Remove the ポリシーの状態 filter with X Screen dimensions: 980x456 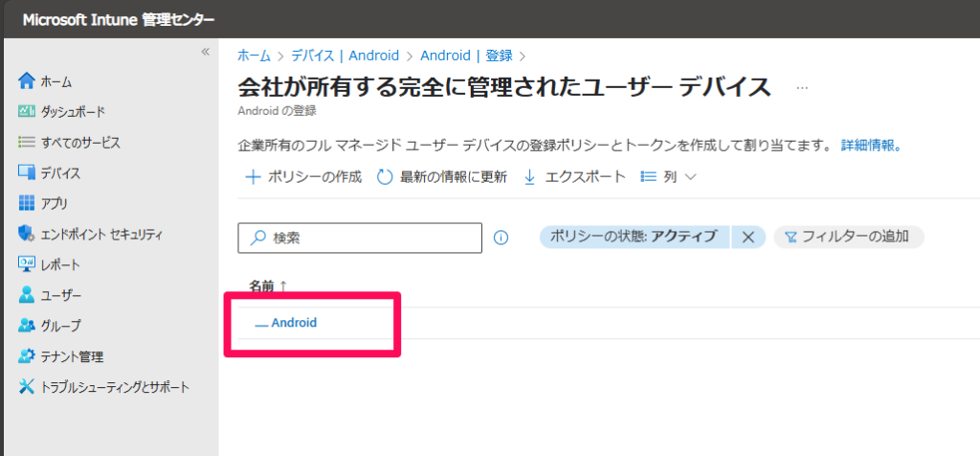pyautogui.click(x=748, y=237)
